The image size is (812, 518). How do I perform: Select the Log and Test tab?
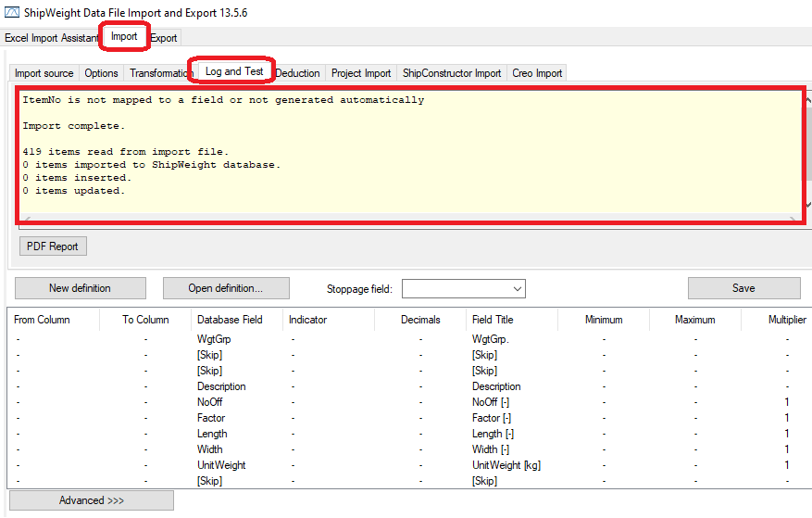[x=234, y=71]
